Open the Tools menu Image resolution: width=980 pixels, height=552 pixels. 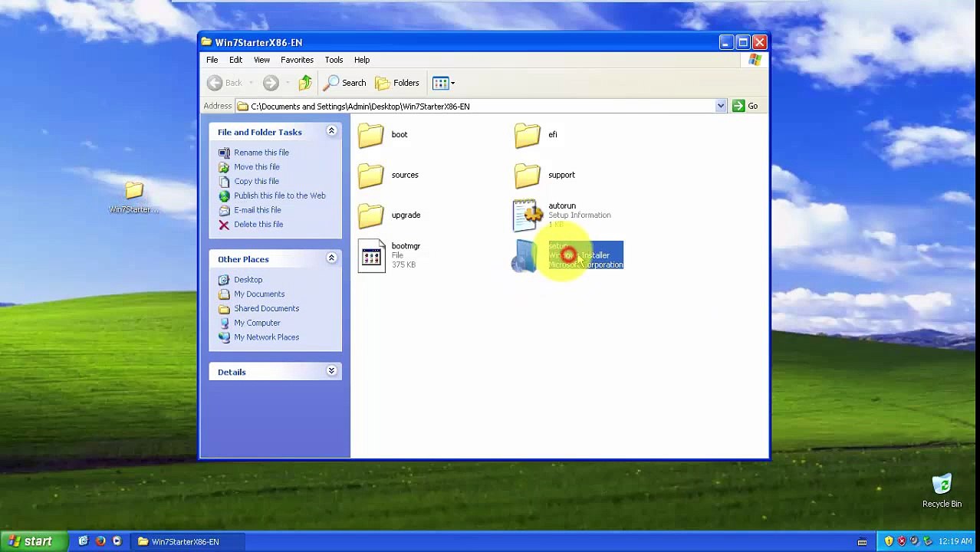334,60
